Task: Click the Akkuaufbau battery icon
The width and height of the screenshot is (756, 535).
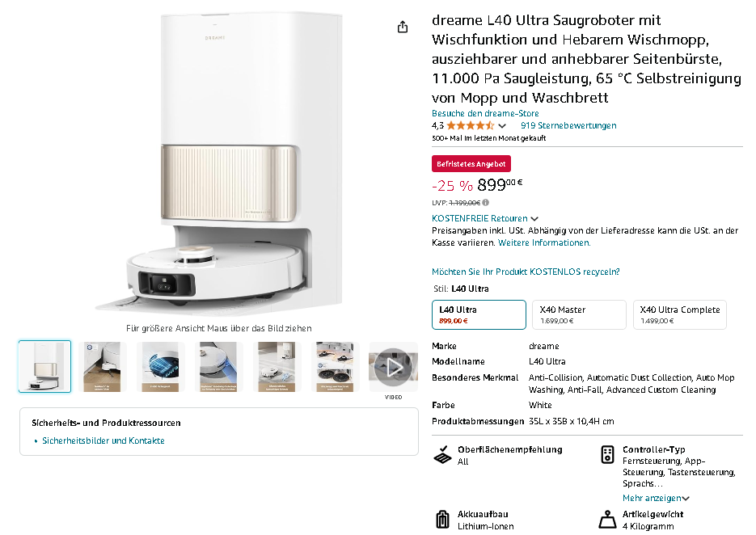Action: click(442, 520)
